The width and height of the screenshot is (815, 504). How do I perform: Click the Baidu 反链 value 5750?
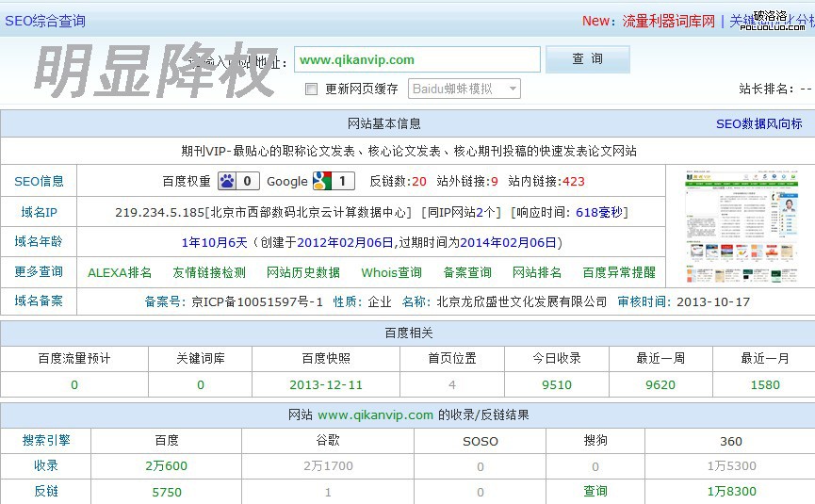click(167, 492)
